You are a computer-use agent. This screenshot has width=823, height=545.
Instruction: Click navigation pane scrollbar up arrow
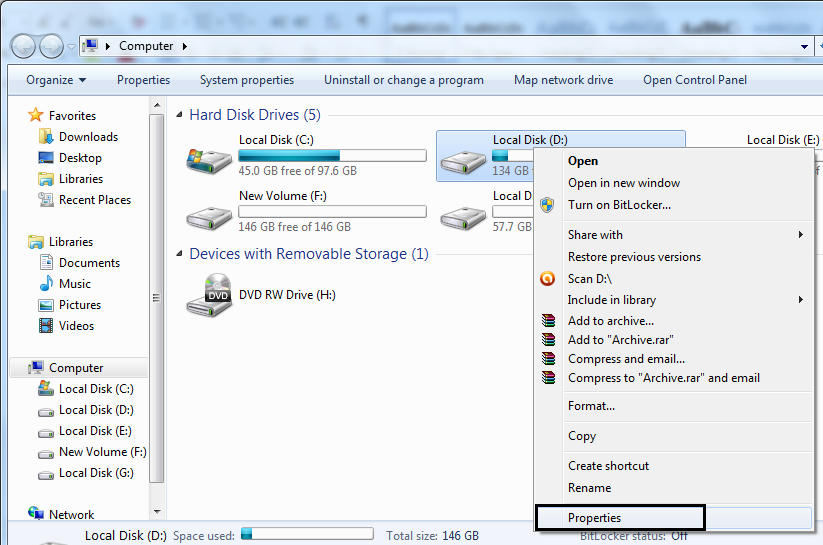click(157, 106)
